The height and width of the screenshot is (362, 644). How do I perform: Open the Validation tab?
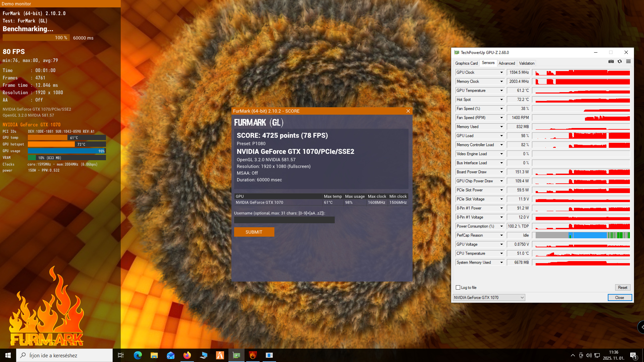(527, 63)
